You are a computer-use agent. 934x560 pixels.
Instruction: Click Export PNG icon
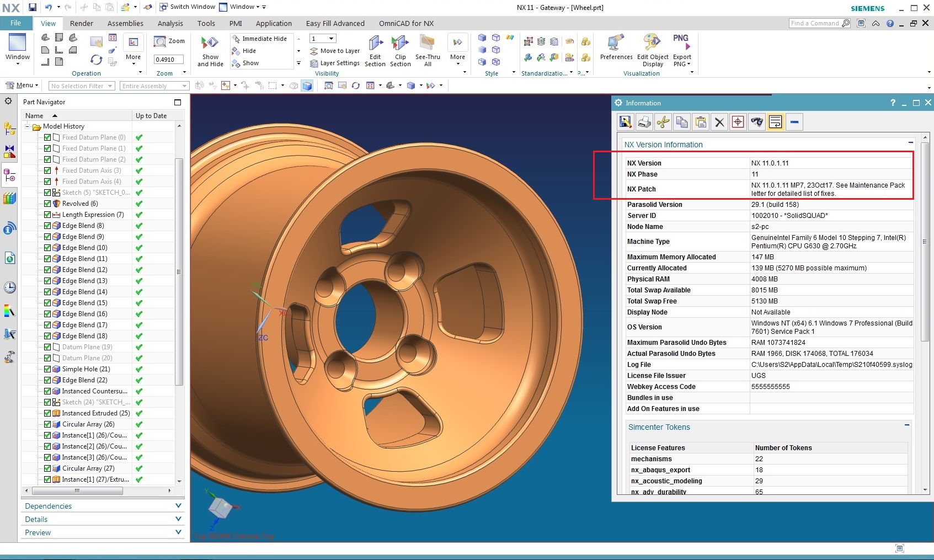(x=682, y=51)
